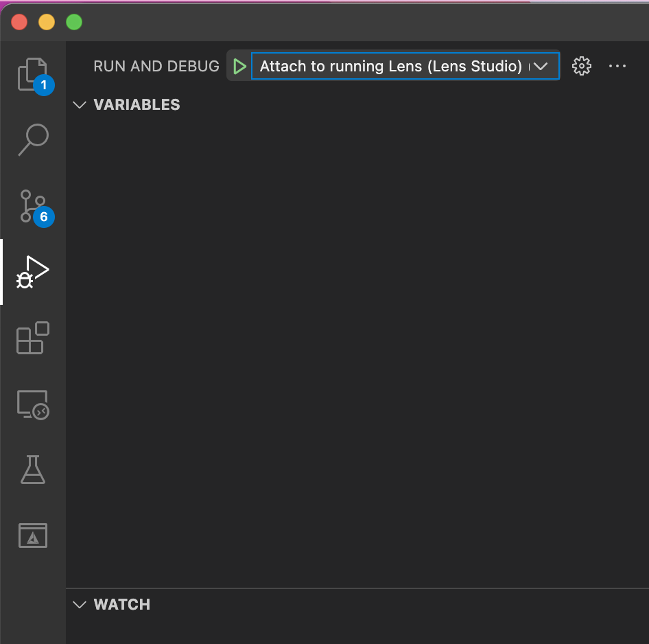Open the window icon with triangle logo
Viewport: 649px width, 644px height.
[x=32, y=536]
